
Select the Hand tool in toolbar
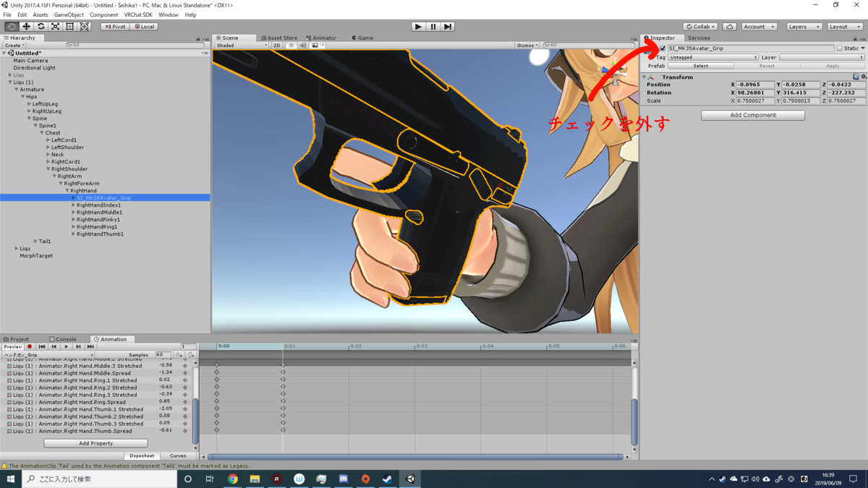[12, 27]
